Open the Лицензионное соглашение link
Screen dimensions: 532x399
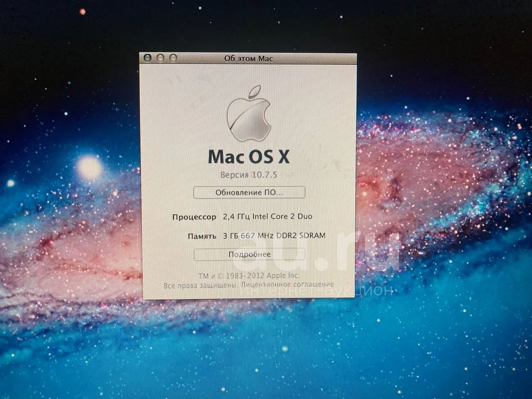click(x=287, y=285)
